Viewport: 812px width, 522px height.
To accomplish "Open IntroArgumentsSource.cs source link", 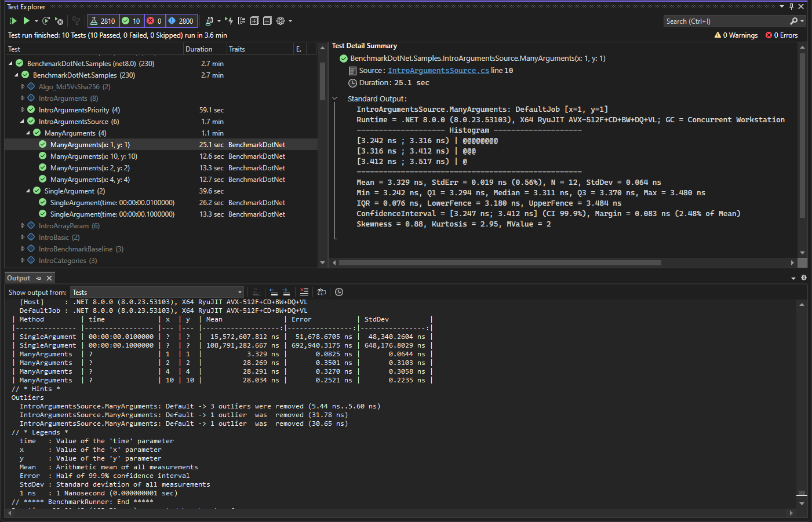I will click(438, 71).
